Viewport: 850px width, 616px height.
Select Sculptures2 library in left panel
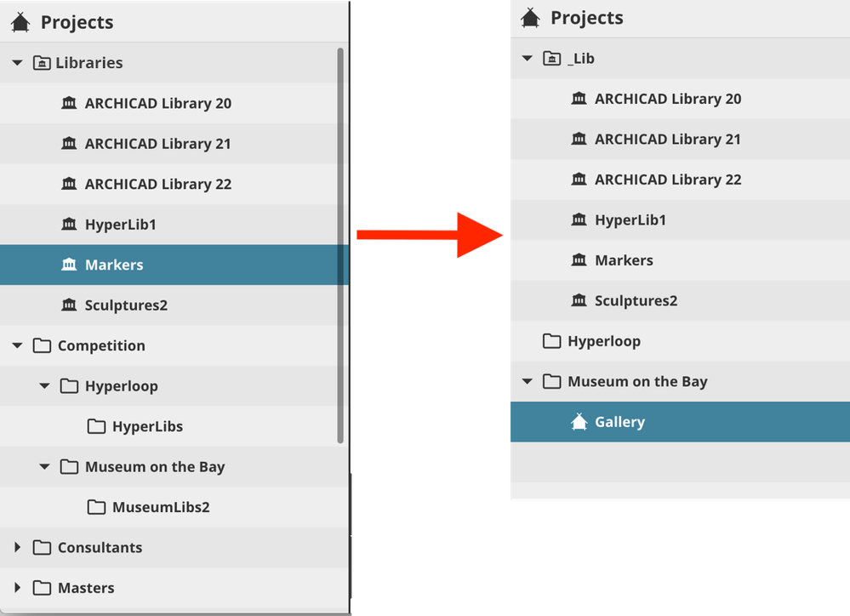tap(126, 305)
